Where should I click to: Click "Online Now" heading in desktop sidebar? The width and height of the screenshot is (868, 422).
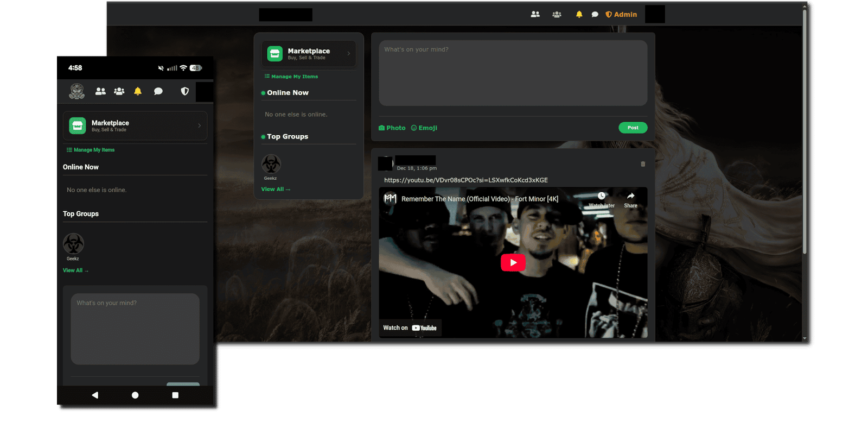[288, 93]
